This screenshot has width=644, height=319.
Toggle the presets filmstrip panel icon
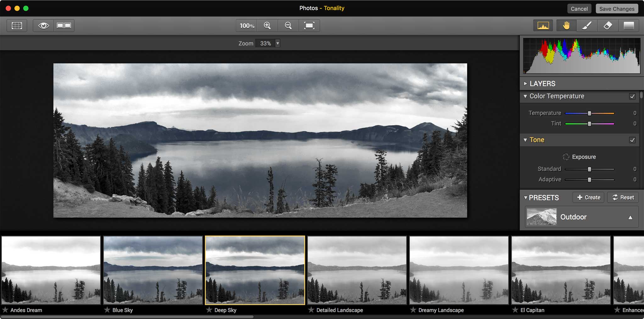(17, 25)
